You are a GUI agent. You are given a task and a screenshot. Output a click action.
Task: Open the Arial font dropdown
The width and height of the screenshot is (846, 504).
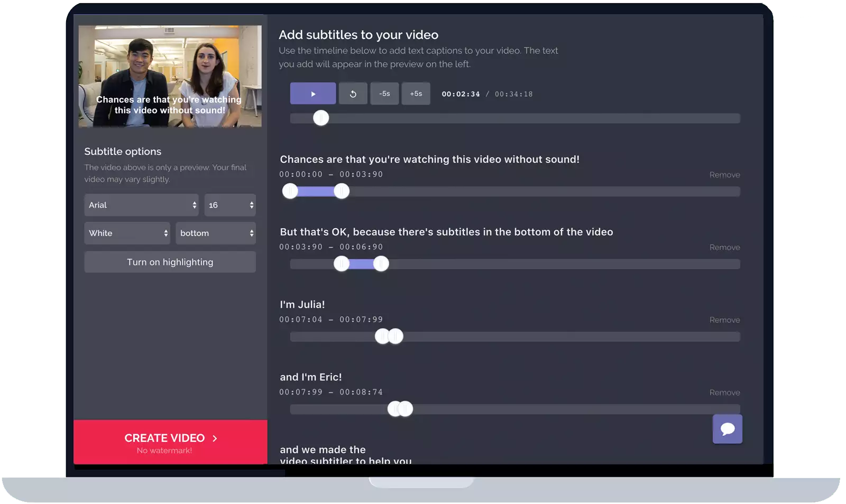(141, 205)
